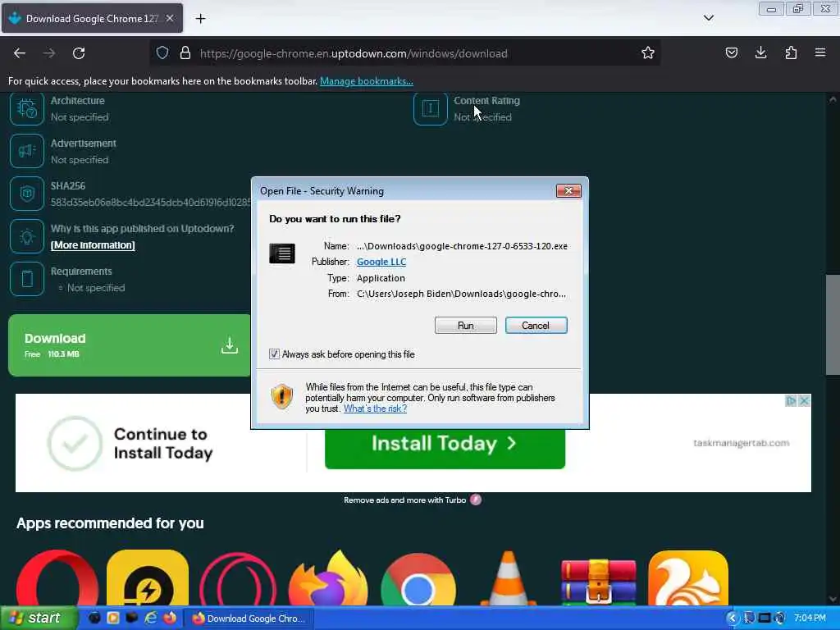Click the Download Google Chro... taskbar button

(249, 619)
